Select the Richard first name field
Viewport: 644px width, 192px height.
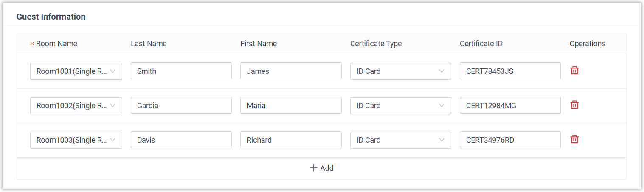click(x=291, y=140)
